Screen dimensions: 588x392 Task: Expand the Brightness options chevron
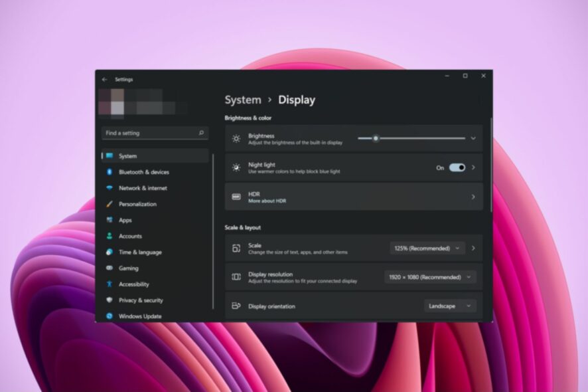(x=473, y=139)
